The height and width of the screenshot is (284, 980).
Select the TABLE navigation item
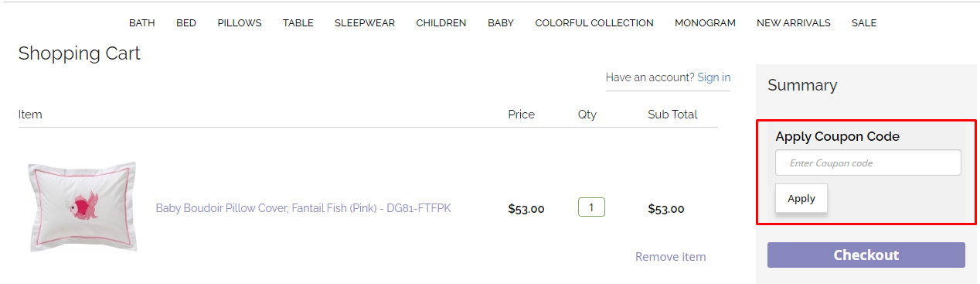298,23
